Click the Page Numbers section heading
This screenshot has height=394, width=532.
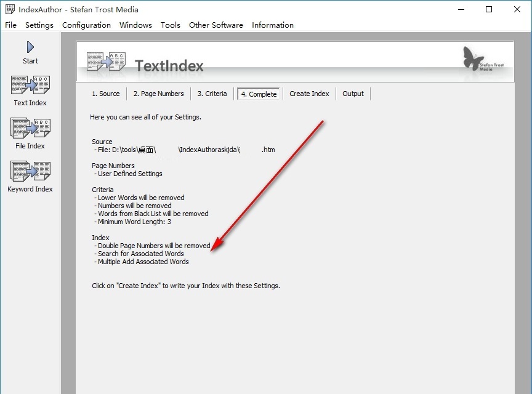[113, 166]
